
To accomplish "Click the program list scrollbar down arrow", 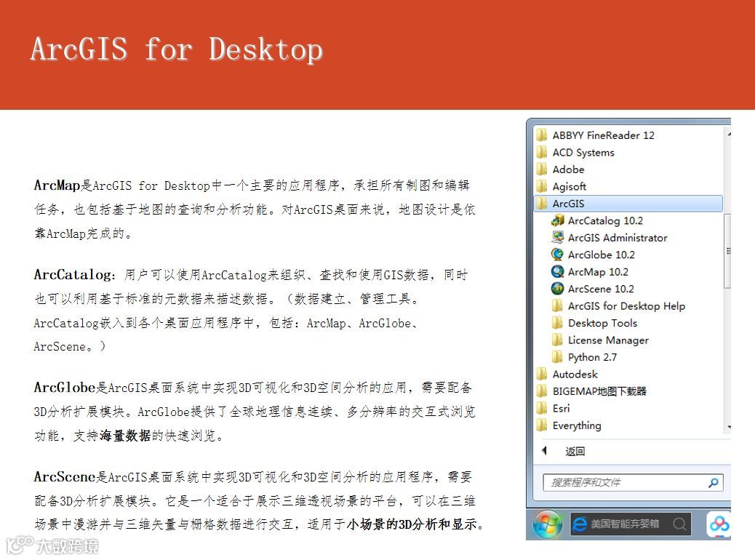I will coord(729,427).
